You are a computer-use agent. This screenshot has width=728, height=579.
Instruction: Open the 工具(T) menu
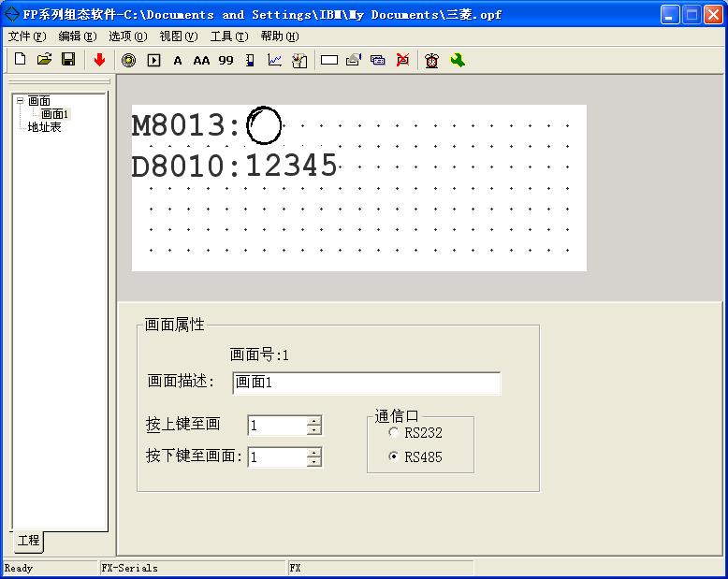228,36
